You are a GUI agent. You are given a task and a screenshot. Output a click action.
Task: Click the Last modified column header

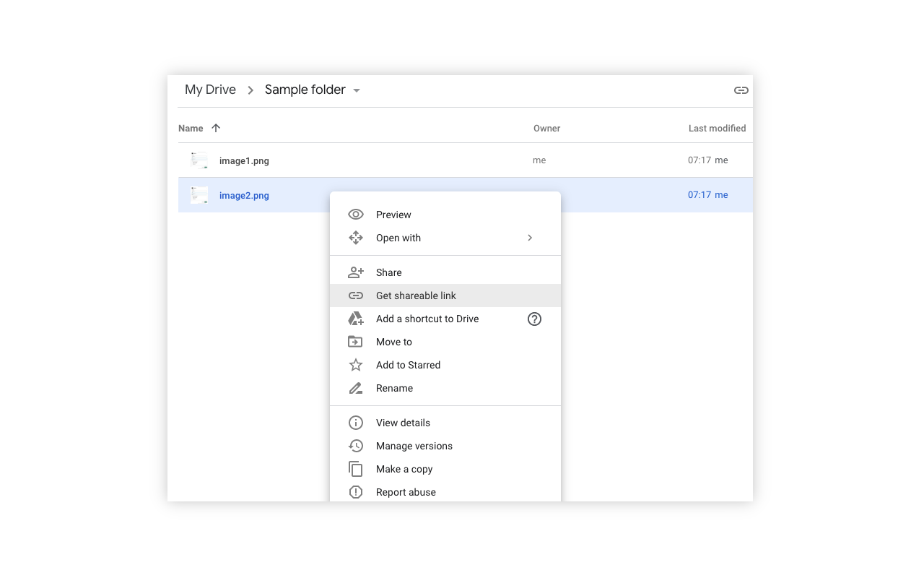click(717, 128)
